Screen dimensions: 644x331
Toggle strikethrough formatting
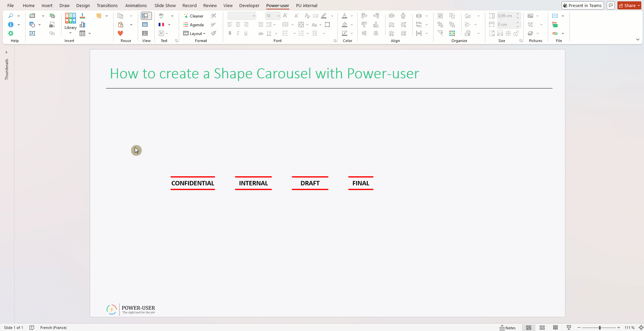point(260,33)
